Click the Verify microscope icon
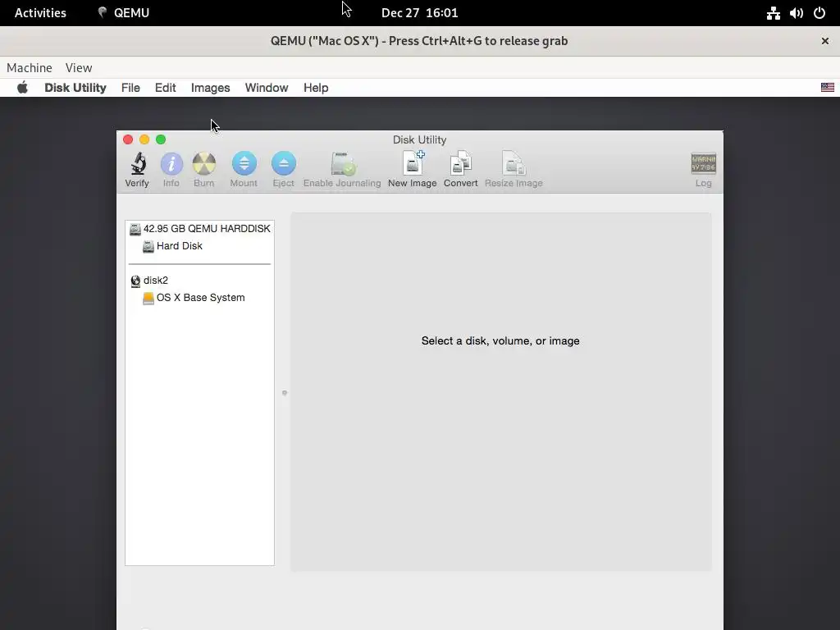 [138, 164]
